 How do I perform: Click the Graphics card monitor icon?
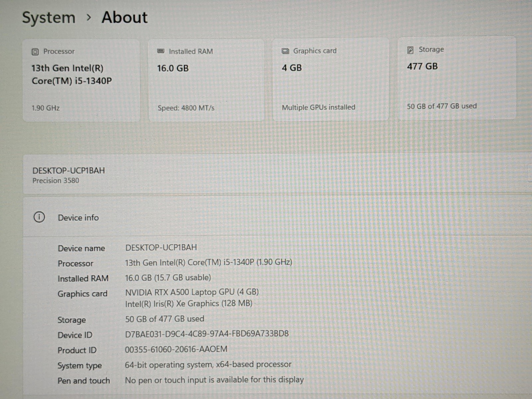click(x=285, y=51)
